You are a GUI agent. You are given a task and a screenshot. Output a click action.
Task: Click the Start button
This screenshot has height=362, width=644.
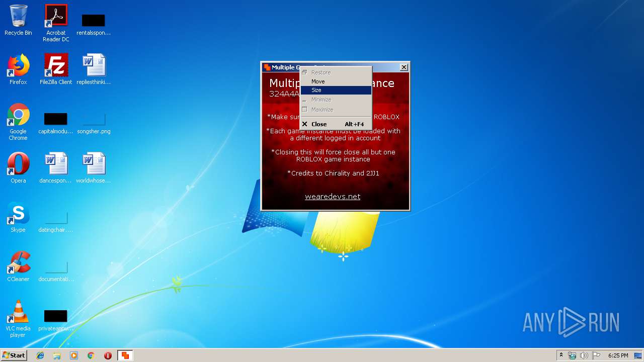coord(14,355)
